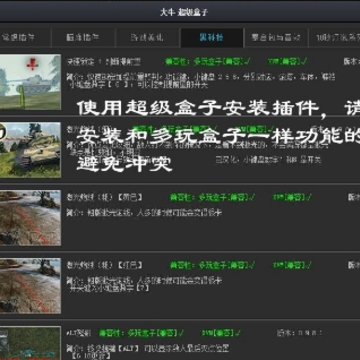Image resolution: width=360 pixels, height=360 pixels.
Task: Open the second tab in the tab bar
Action: pyautogui.click(x=83, y=38)
